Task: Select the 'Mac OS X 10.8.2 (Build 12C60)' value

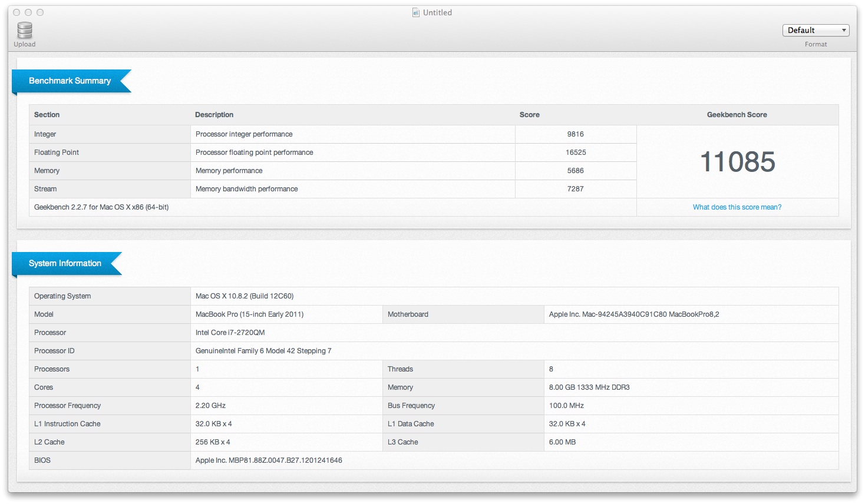Action: 245,296
